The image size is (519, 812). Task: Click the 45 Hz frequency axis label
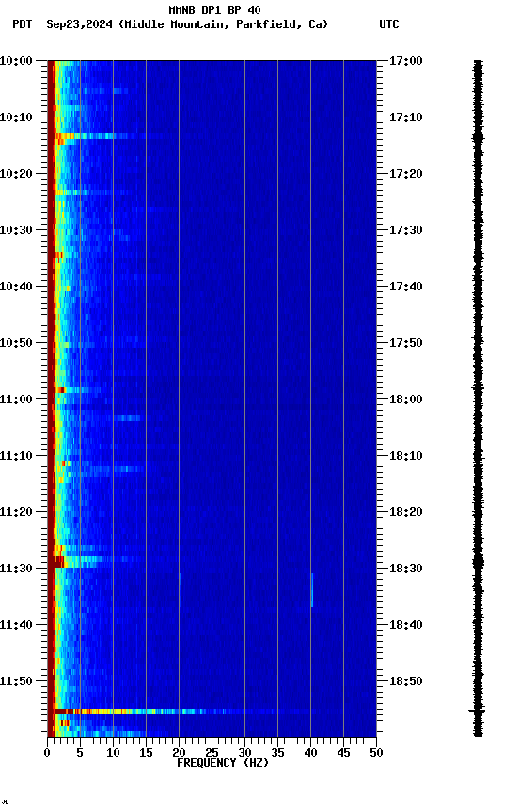pos(343,753)
